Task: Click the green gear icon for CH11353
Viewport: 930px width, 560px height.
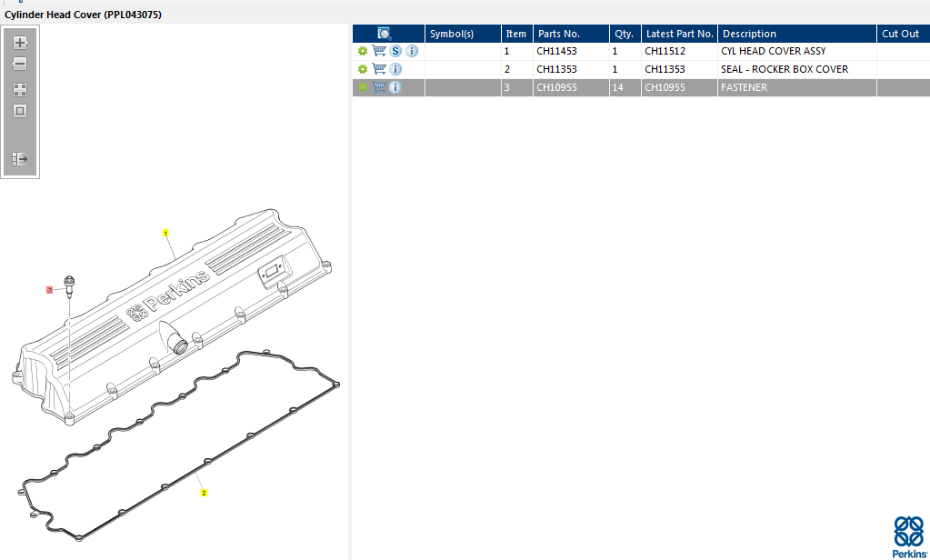Action: pos(363,69)
